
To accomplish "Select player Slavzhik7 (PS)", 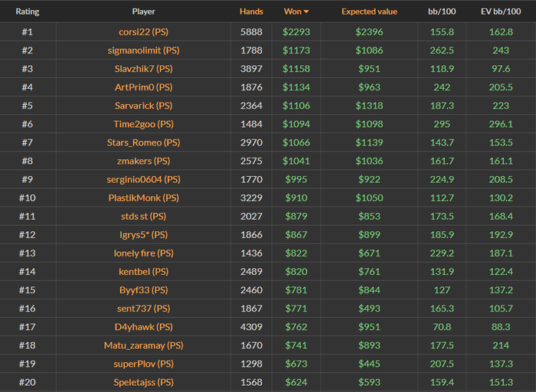I will [x=143, y=69].
